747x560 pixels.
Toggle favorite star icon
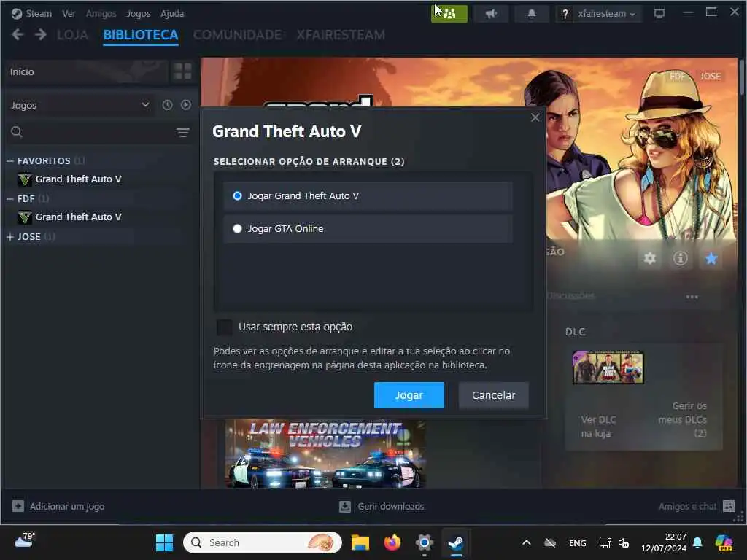tap(711, 259)
